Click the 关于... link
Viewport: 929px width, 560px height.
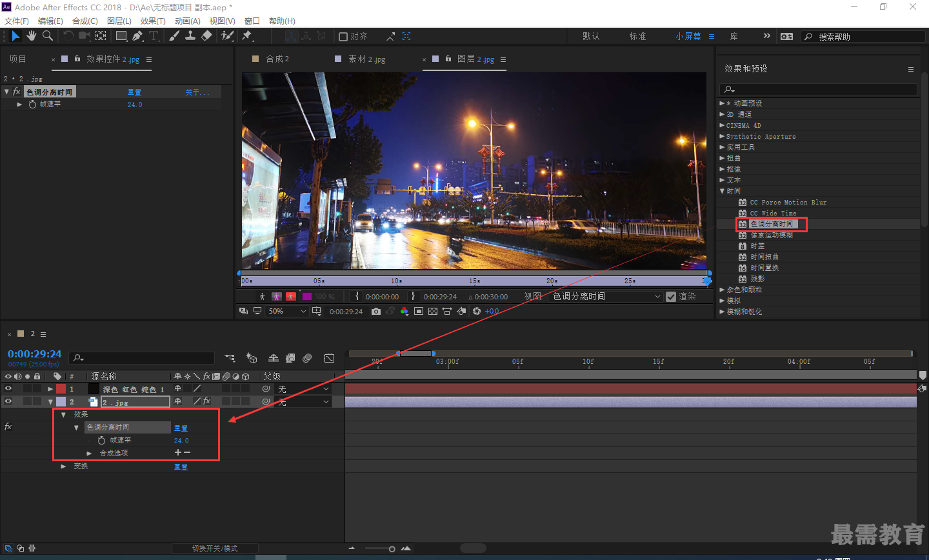pyautogui.click(x=197, y=92)
